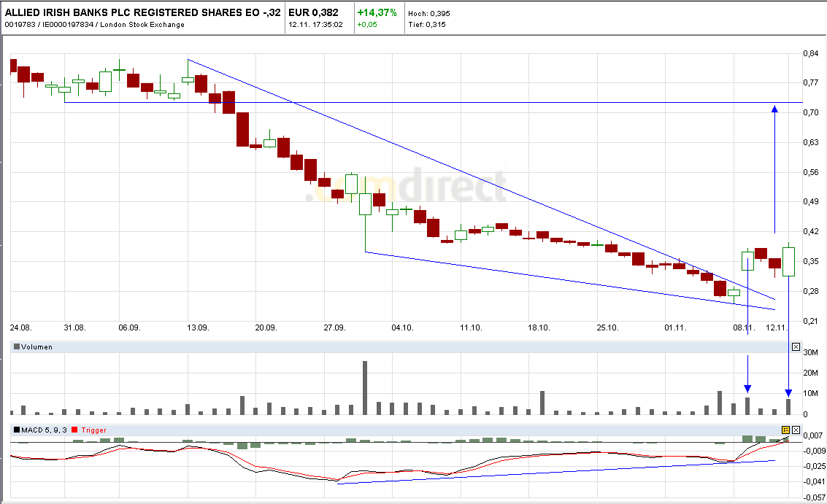
Task: Click the '0,35' price axis label
Action: (x=811, y=261)
